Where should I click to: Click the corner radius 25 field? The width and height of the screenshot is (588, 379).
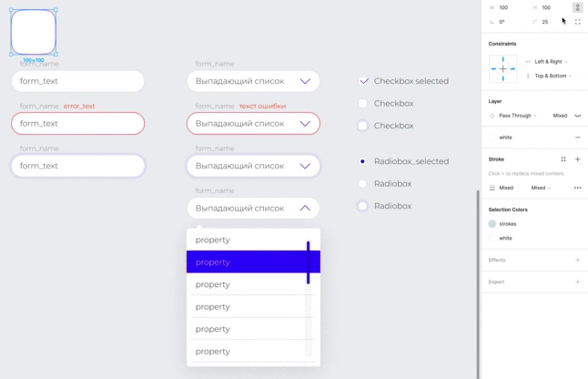[x=545, y=22]
